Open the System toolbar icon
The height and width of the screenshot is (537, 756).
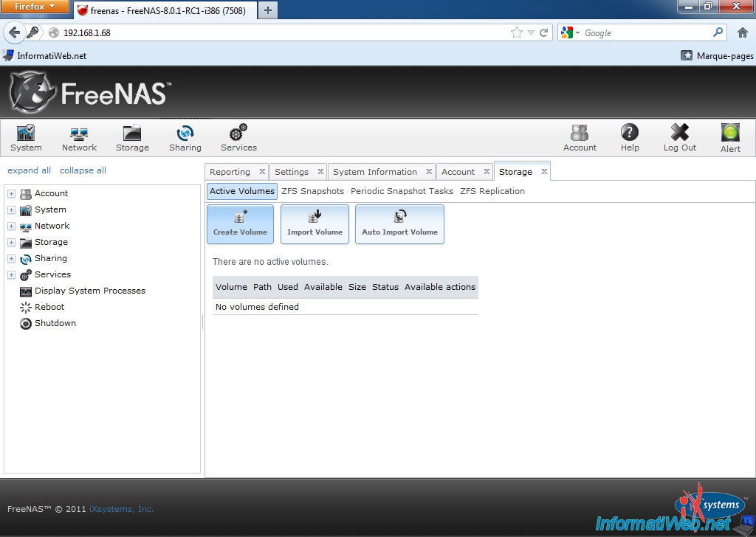pyautogui.click(x=26, y=138)
